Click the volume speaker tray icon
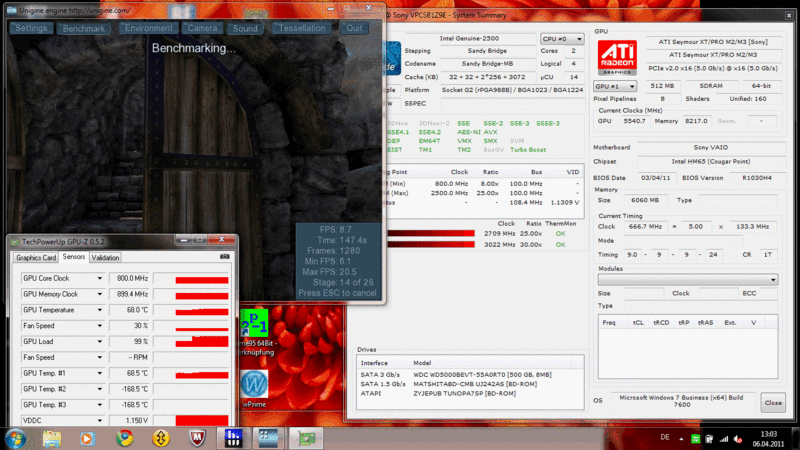800x450 pixels. pos(738,439)
